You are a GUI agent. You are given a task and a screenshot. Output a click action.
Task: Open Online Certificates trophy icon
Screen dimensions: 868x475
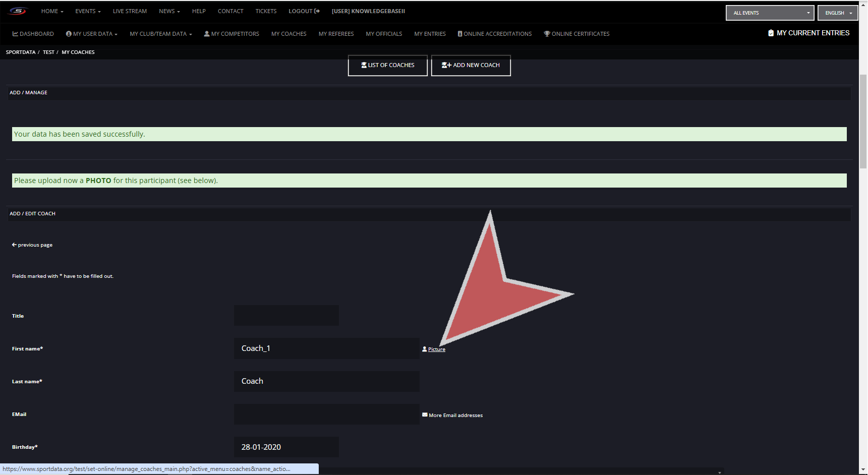click(x=547, y=34)
